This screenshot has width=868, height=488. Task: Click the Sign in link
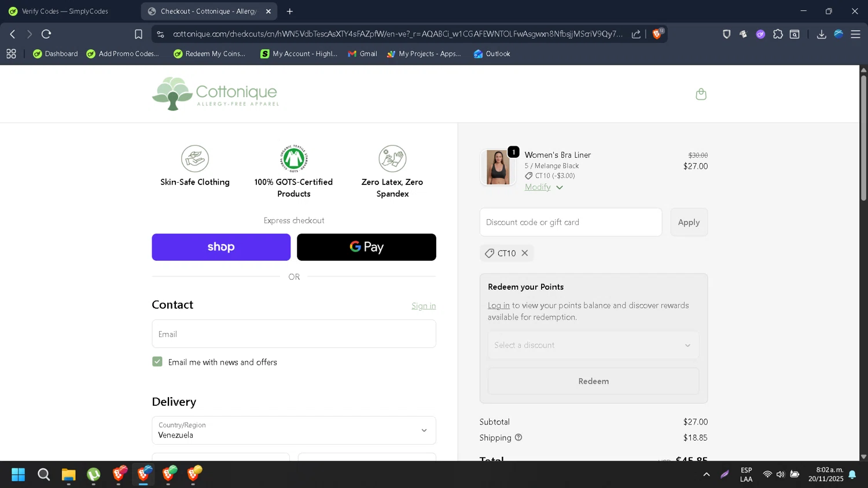424,306
